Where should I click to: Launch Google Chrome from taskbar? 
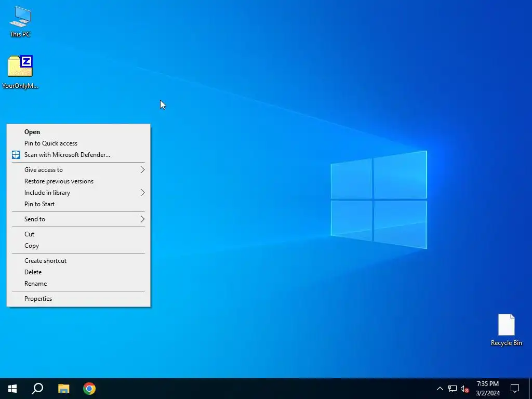(x=89, y=389)
